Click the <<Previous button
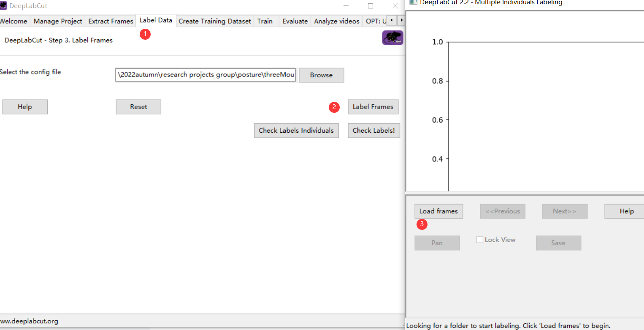 click(x=503, y=211)
